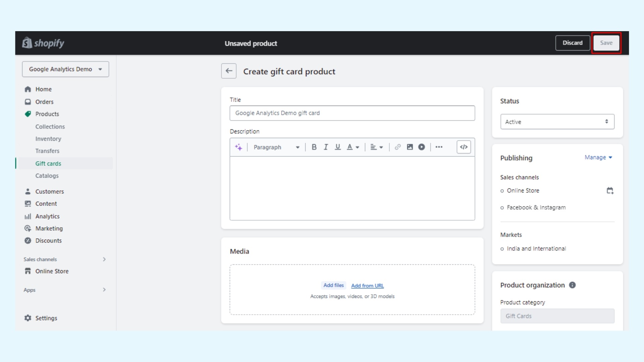
Task: Click the Discard button
Action: click(x=573, y=43)
